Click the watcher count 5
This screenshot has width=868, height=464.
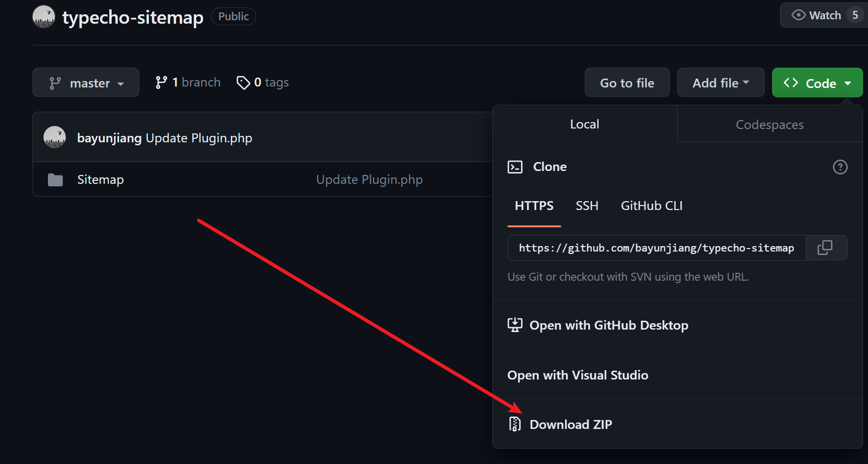pos(855,15)
